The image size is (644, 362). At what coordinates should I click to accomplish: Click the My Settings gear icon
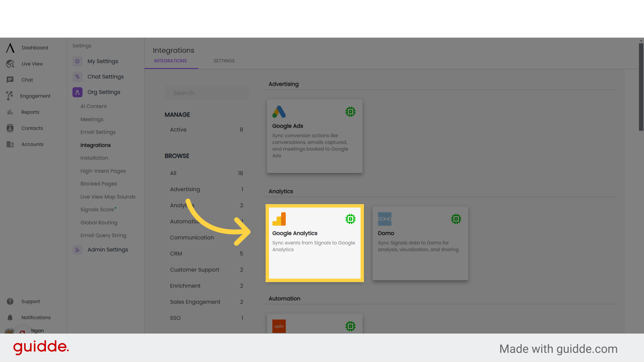(x=77, y=61)
